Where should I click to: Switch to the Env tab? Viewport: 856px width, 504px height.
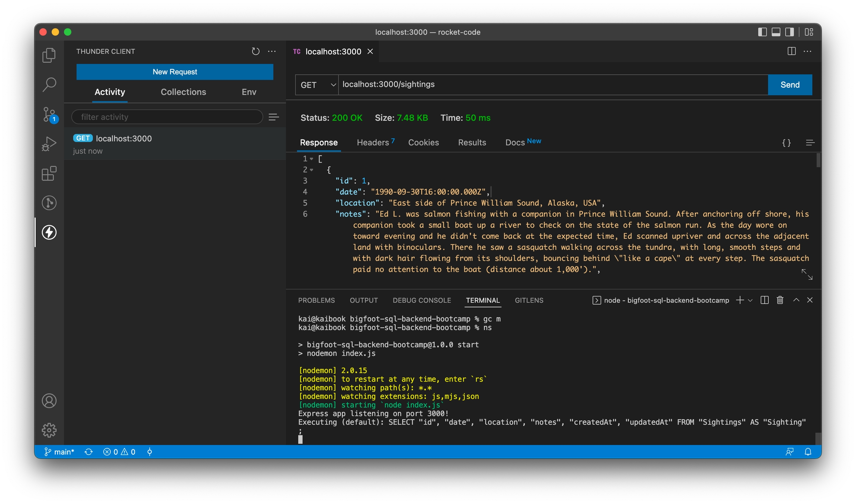(x=249, y=92)
